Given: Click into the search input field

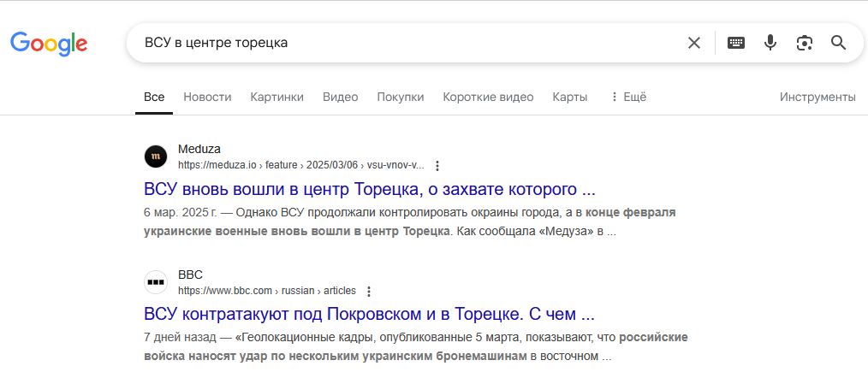Looking at the screenshot, I should pyautogui.click(x=402, y=43).
